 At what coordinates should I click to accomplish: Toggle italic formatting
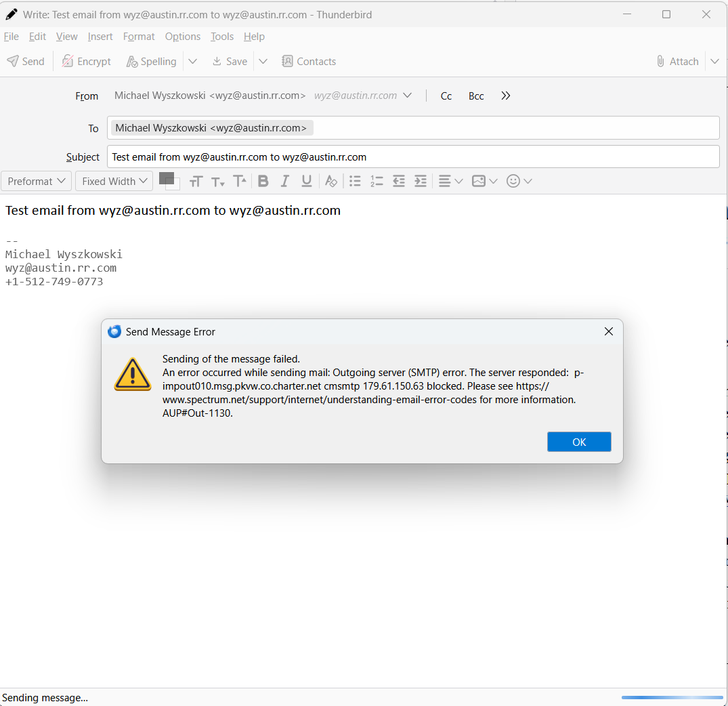284,181
